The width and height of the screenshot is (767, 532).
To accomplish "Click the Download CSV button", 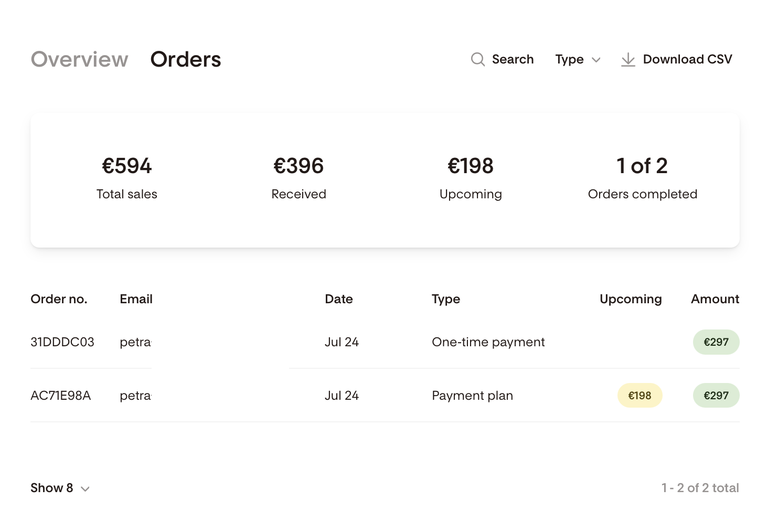I will click(676, 59).
